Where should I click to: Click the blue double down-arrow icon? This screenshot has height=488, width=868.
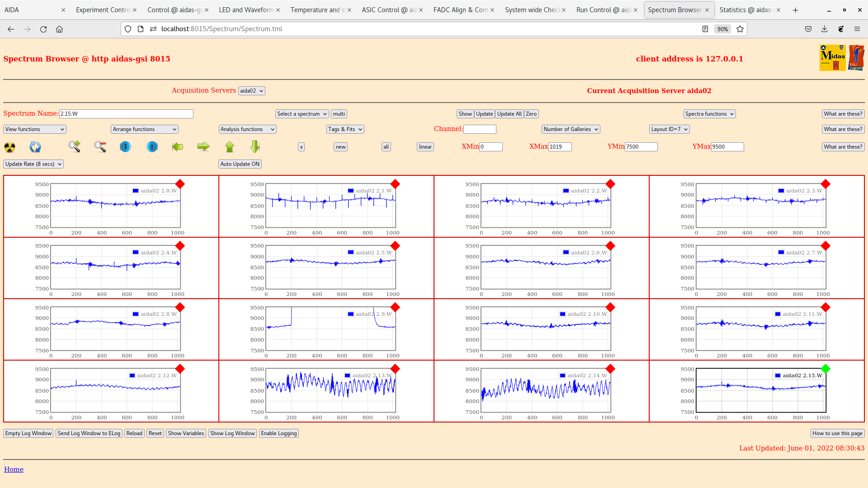[125, 147]
